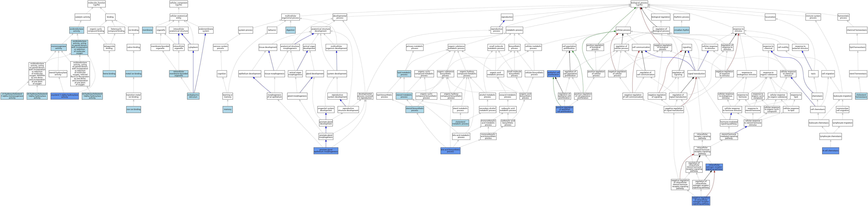The height and width of the screenshot is (206, 868).
Task: Select 25-hydroxycholesterol 7alpha-hydroxylase activity node
Action: (x=37, y=96)
